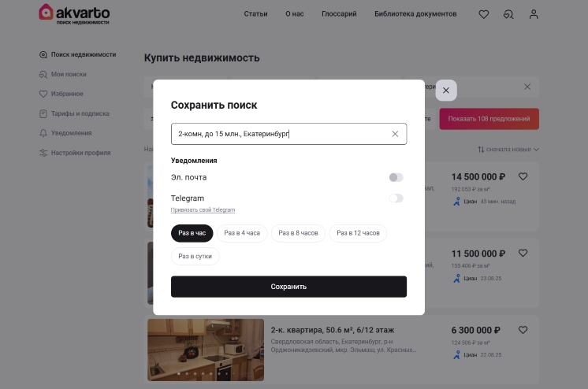Expand the сначала новые sort dropdown
The width and height of the screenshot is (588, 389).
tap(508, 150)
